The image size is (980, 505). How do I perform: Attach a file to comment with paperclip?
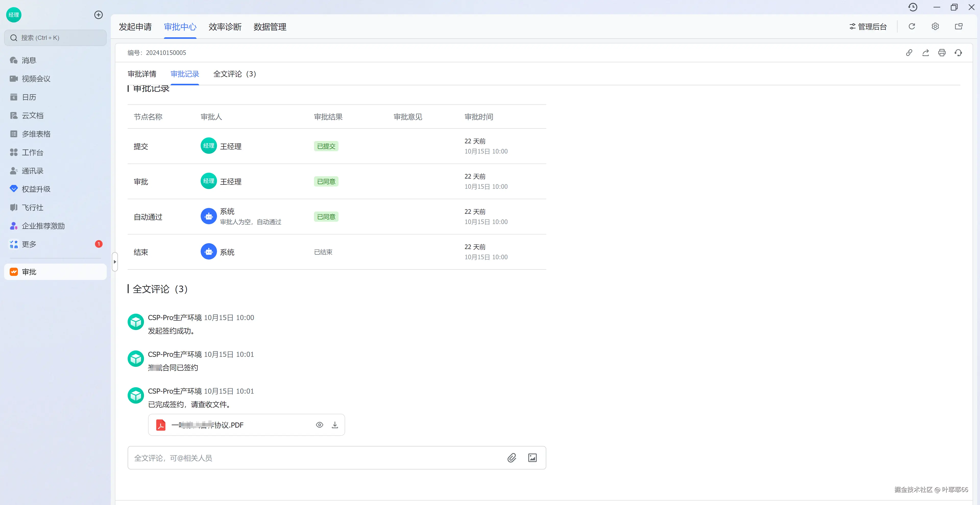pos(512,458)
